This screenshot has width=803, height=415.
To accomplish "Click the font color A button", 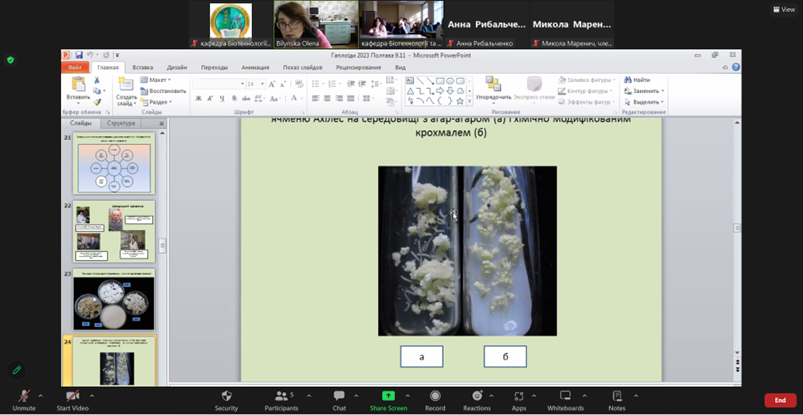I will pyautogui.click(x=294, y=98).
